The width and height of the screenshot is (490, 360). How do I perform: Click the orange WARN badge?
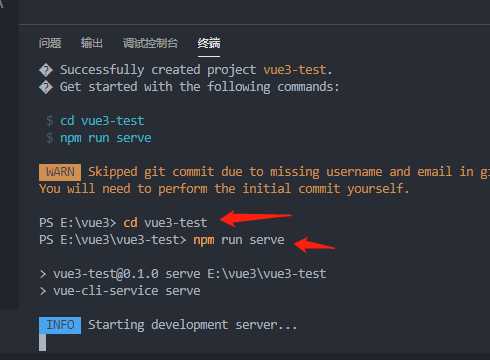(60, 172)
